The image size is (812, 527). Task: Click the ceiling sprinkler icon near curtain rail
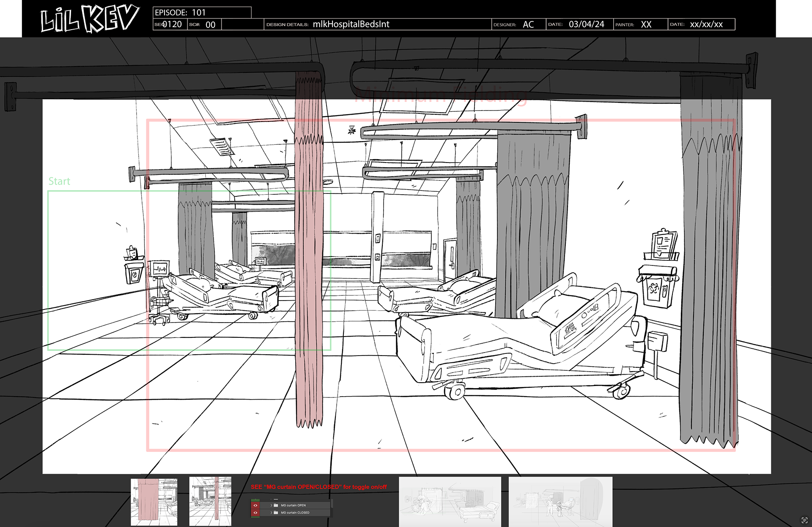(351, 130)
